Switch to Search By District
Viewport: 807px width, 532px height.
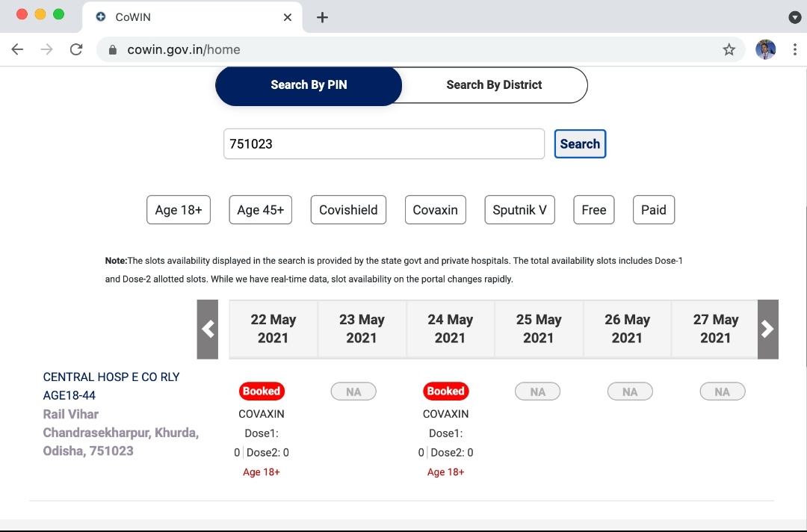(x=494, y=85)
